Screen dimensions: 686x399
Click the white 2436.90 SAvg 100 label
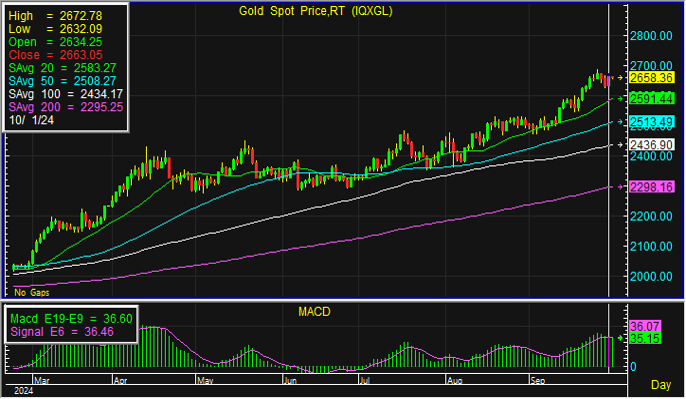pyautogui.click(x=651, y=145)
